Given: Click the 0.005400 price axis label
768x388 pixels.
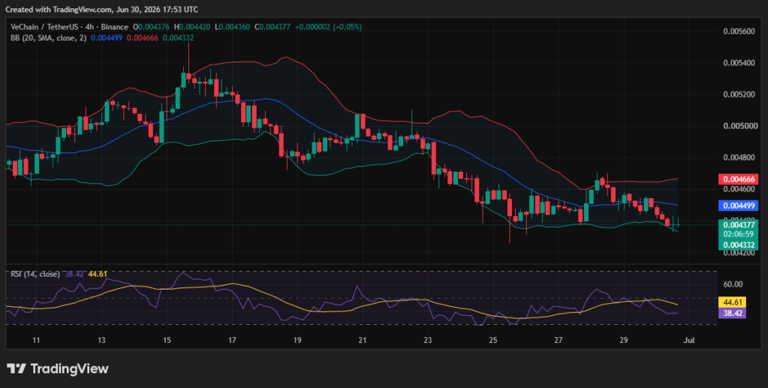Looking at the screenshot, I should [x=739, y=63].
